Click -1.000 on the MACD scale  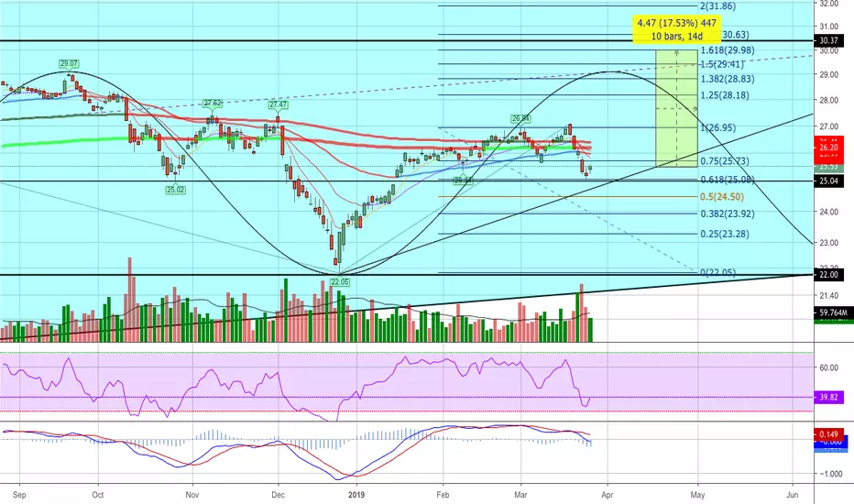(830, 474)
